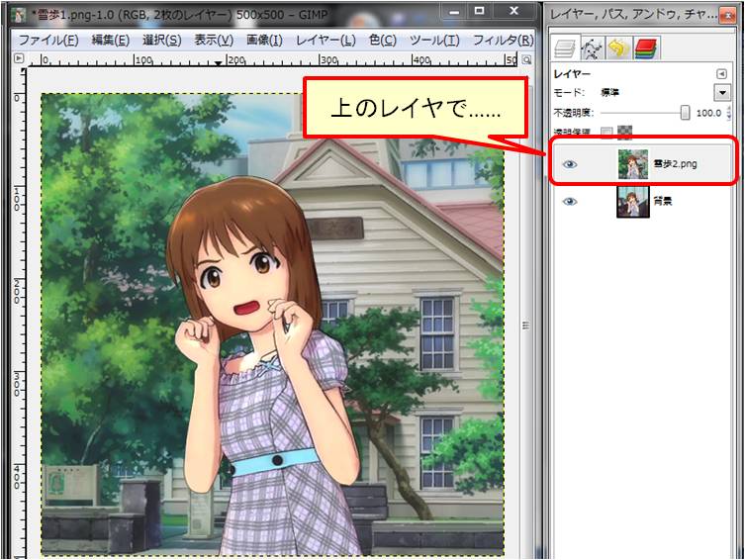Open the ファイル(F) menu
Image resolution: width=745 pixels, height=560 pixels.
[x=48, y=41]
